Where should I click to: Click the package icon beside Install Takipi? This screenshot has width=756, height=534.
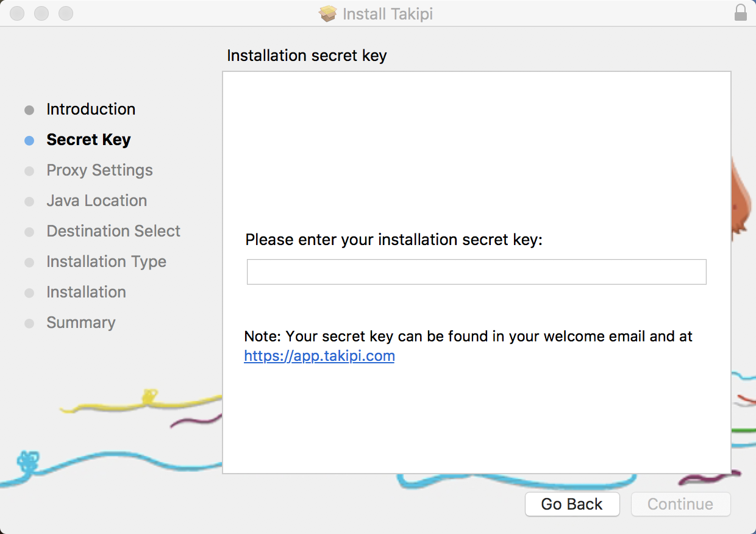[327, 13]
